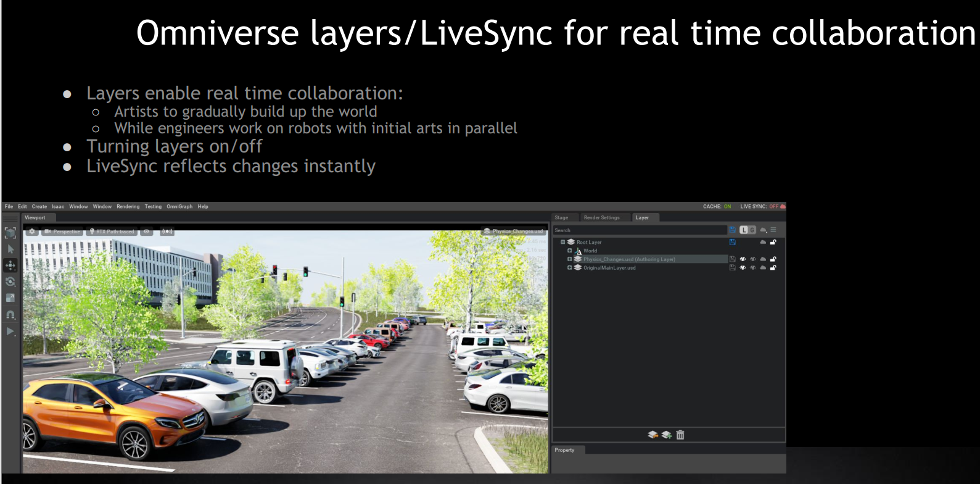Open the RTX Path-traced renderer dropdown
Image resolution: width=980 pixels, height=484 pixels.
(112, 232)
